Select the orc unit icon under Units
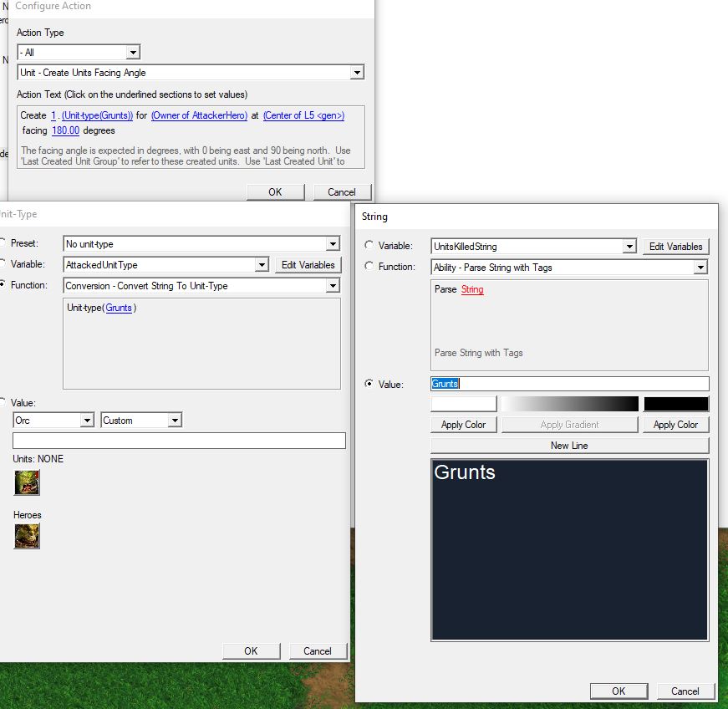Viewport: 728px width, 709px height. click(27, 482)
